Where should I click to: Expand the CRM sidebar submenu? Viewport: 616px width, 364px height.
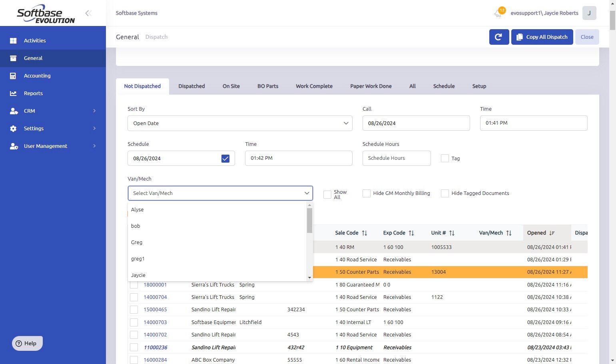pyautogui.click(x=94, y=111)
